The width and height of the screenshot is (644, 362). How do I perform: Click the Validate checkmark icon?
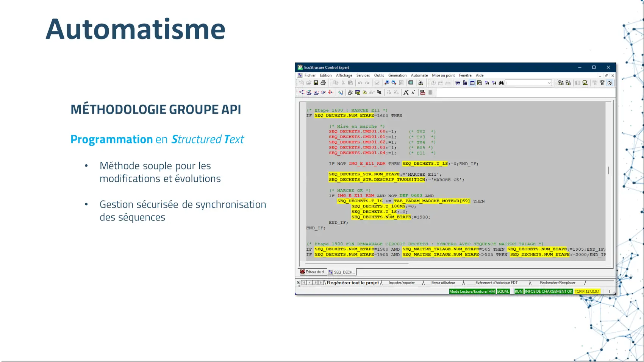coord(377,83)
